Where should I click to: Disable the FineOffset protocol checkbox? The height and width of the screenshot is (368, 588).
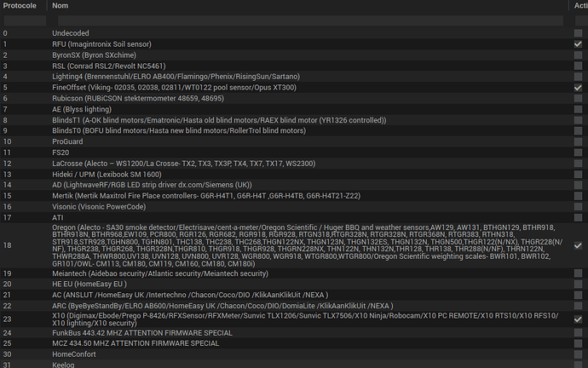[x=578, y=88]
